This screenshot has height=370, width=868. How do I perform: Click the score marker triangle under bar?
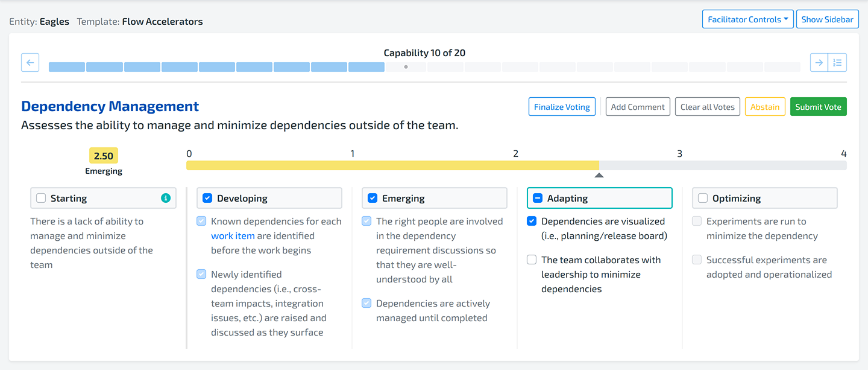pos(599,176)
